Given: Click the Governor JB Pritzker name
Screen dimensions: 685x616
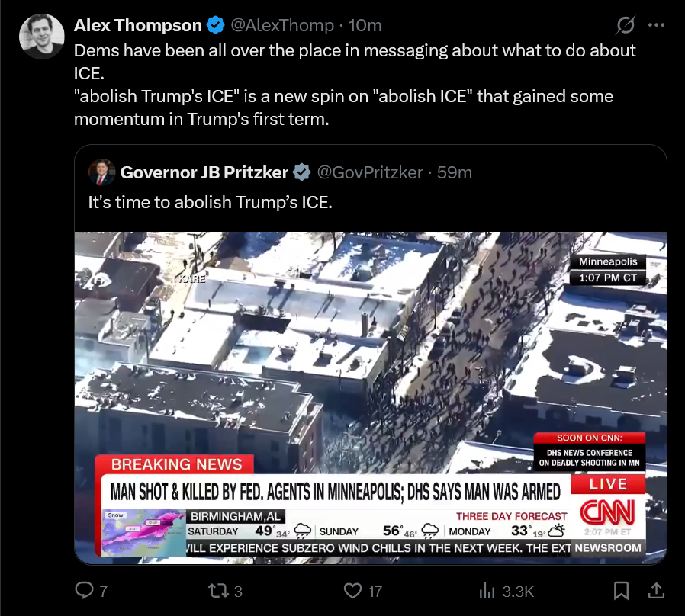Looking at the screenshot, I should pyautogui.click(x=204, y=172).
